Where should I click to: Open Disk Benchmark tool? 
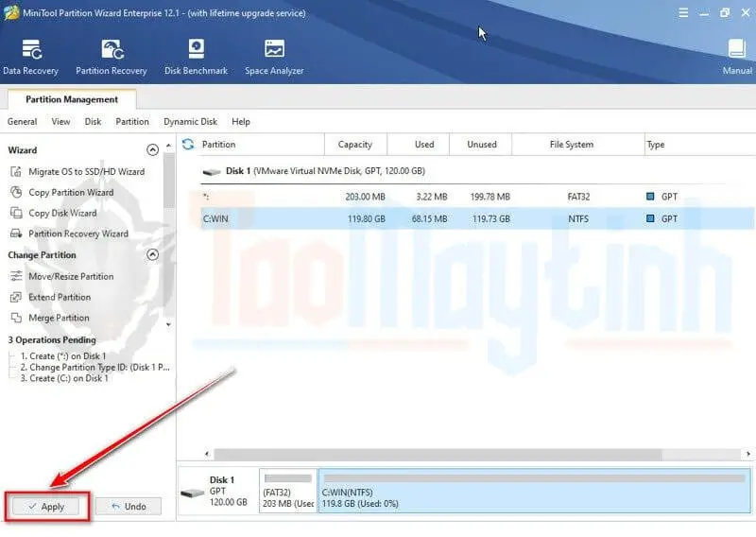pos(196,57)
